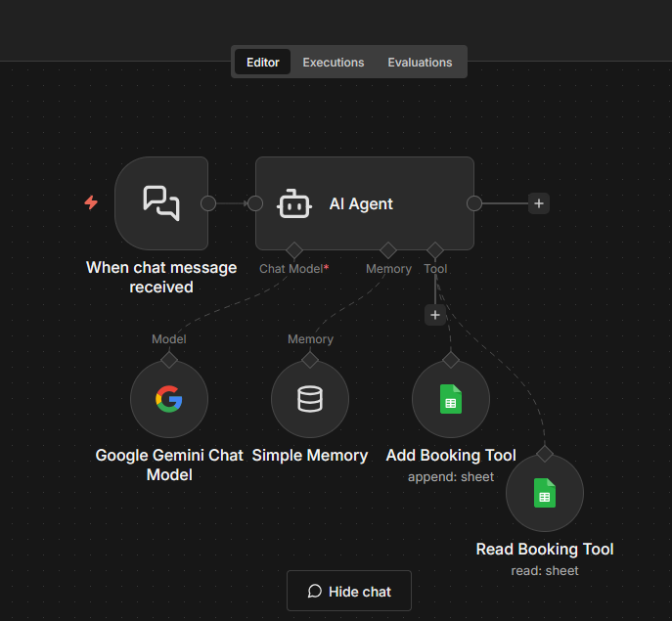Select the Simple Memory node
The height and width of the screenshot is (621, 672).
[x=310, y=399]
